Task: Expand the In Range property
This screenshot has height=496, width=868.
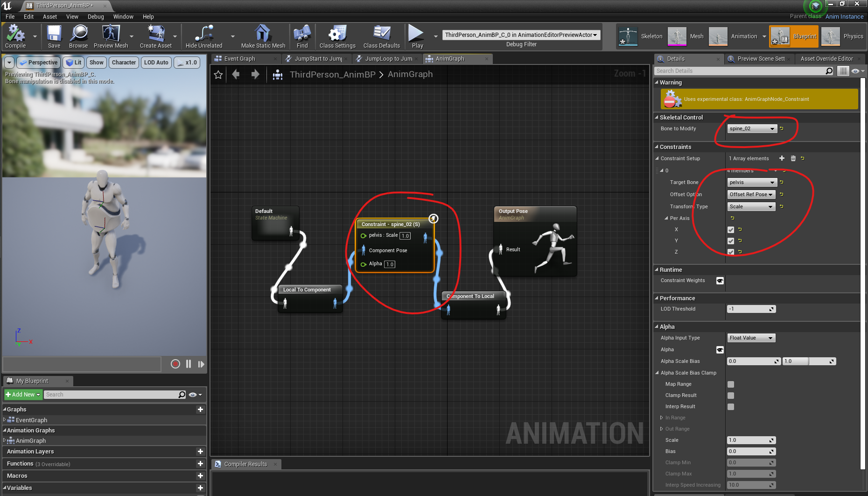Action: [661, 418]
